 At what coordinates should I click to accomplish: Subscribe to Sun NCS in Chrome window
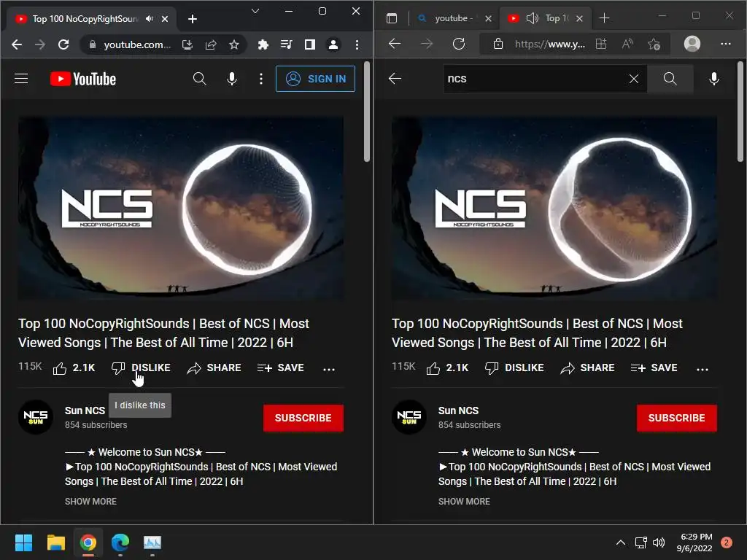pos(303,418)
